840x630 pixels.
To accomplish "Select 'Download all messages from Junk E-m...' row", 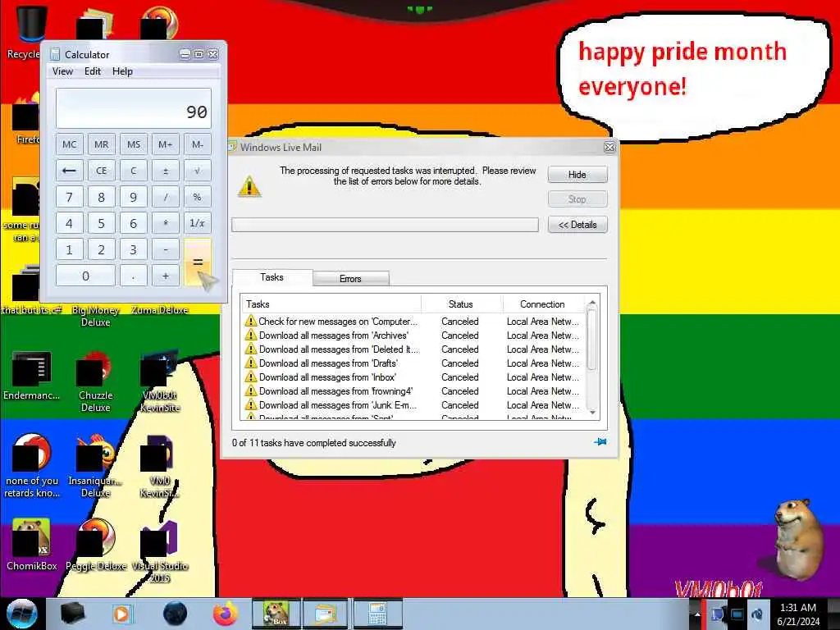I will [x=413, y=405].
